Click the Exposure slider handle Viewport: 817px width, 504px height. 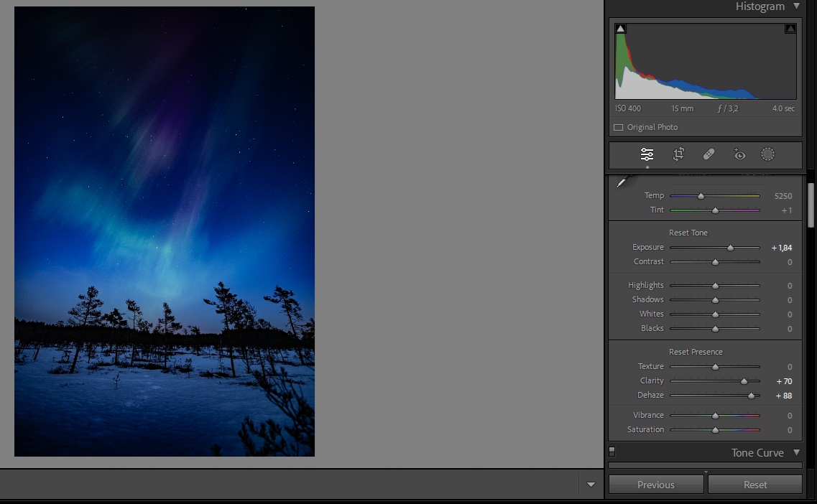pyautogui.click(x=731, y=248)
